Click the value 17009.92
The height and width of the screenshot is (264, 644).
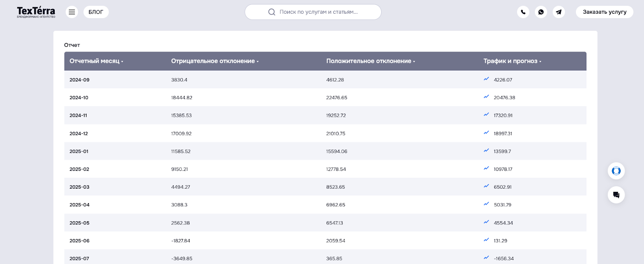coord(182,133)
